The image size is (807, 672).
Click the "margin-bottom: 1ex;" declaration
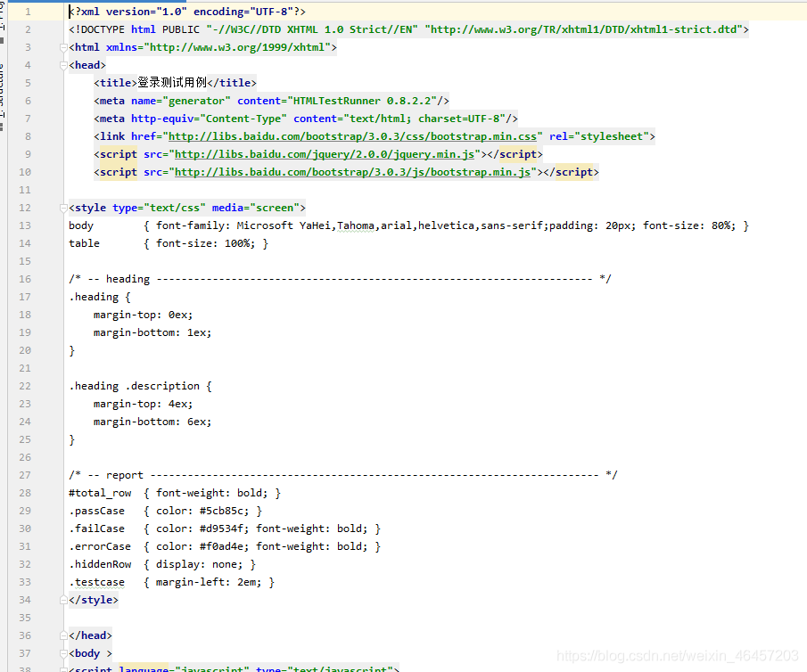pyautogui.click(x=152, y=333)
